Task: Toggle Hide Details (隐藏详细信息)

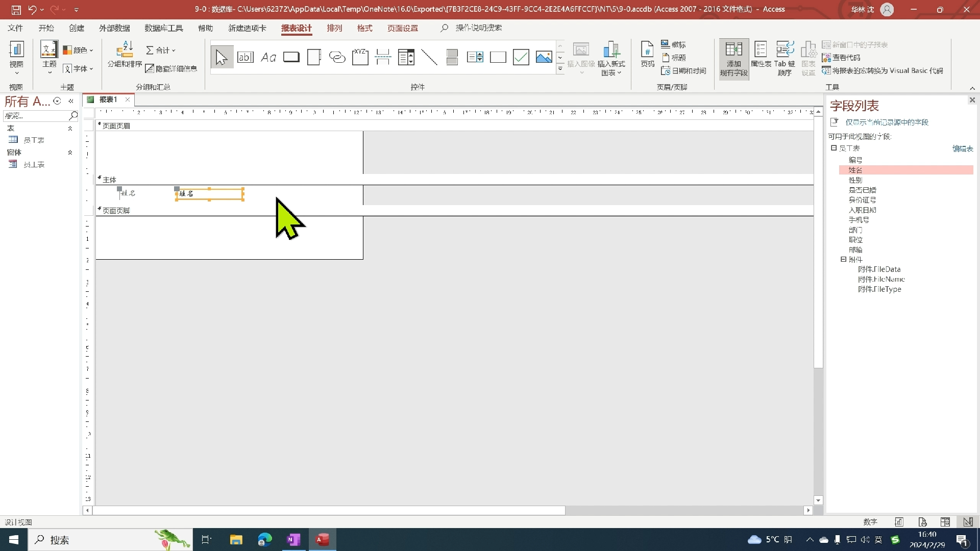Action: point(171,68)
